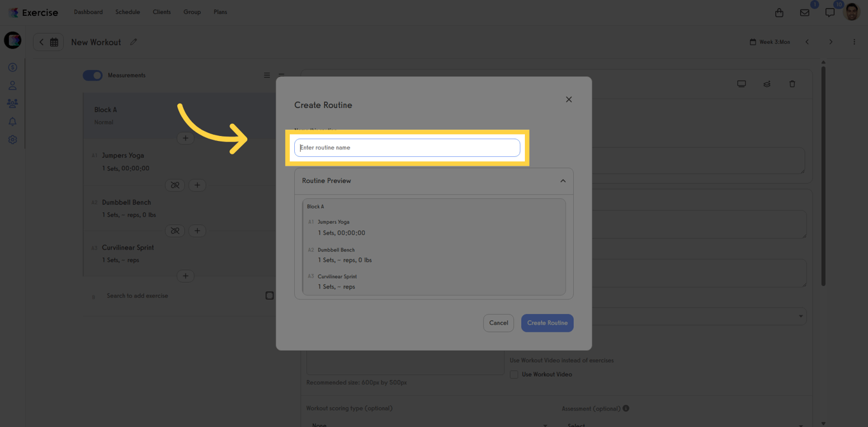Enable the Use Workout Video checkbox
Image resolution: width=868 pixels, height=427 pixels.
(513, 374)
